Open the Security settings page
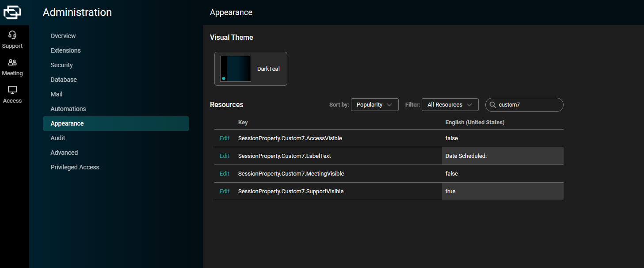 pyautogui.click(x=61, y=65)
